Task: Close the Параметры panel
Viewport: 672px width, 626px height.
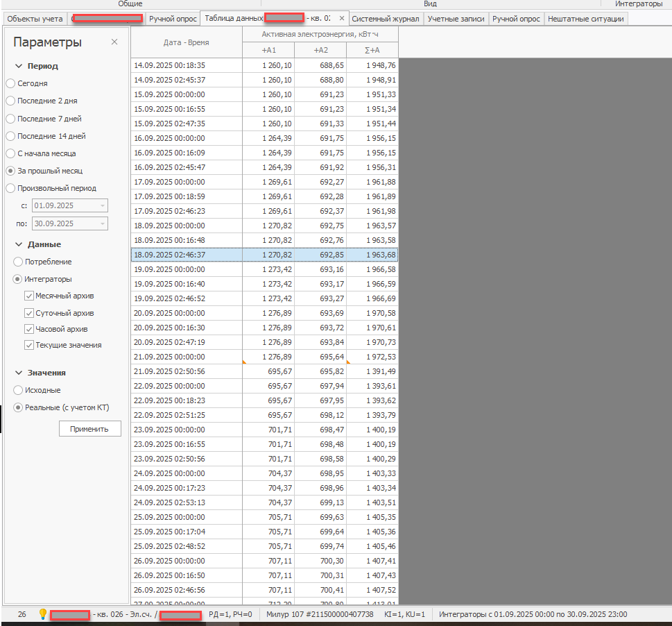Action: pyautogui.click(x=114, y=42)
